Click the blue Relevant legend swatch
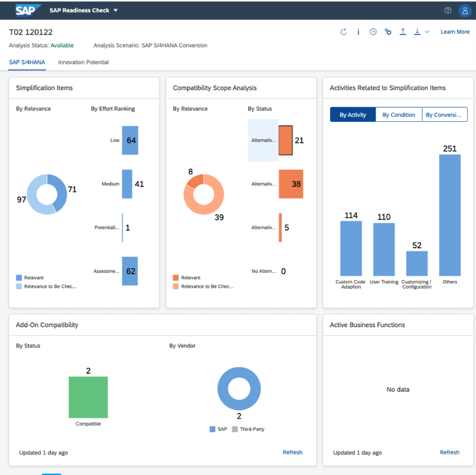 pos(19,277)
